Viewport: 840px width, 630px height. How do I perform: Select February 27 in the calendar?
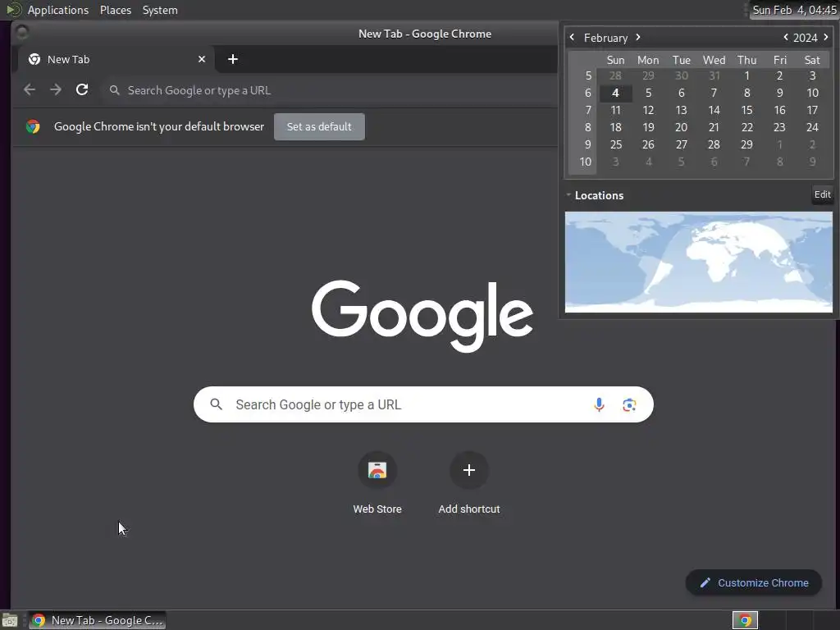point(682,144)
